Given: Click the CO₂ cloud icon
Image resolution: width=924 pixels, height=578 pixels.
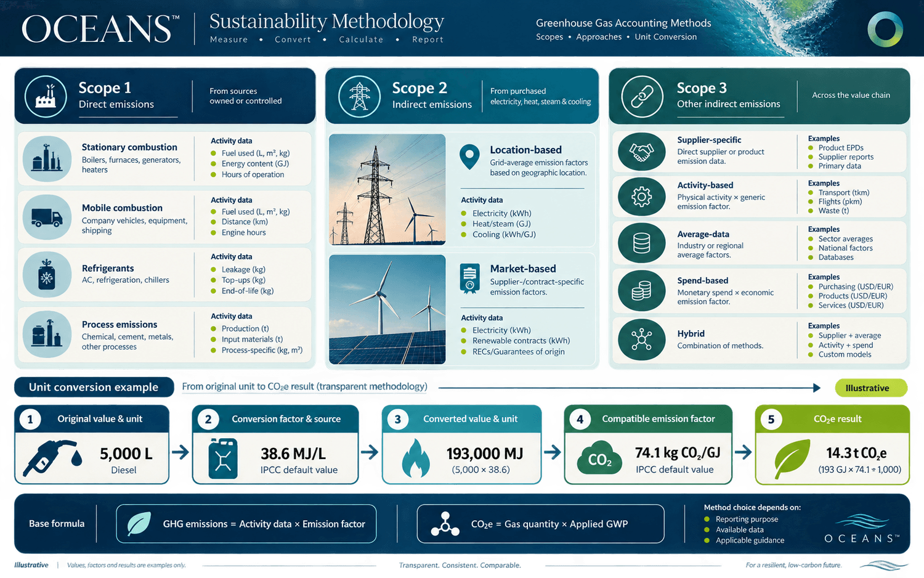Looking at the screenshot, I should pos(599,459).
